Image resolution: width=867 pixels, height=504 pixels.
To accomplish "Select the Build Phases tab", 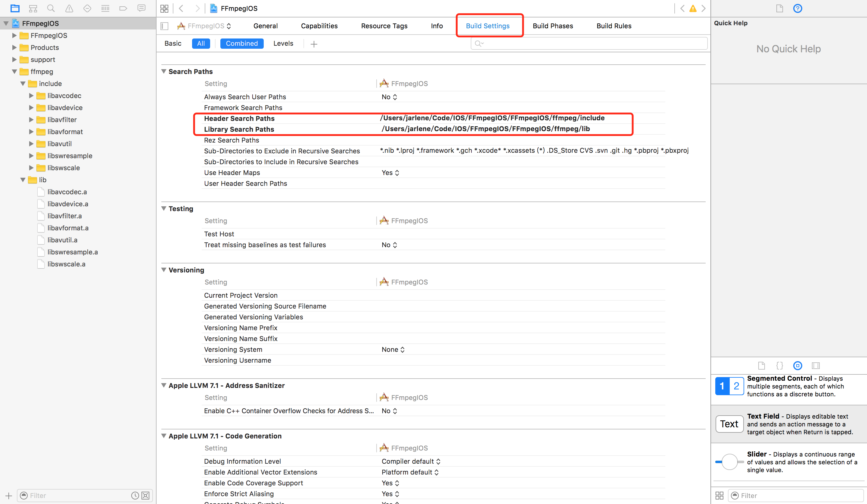I will (552, 26).
